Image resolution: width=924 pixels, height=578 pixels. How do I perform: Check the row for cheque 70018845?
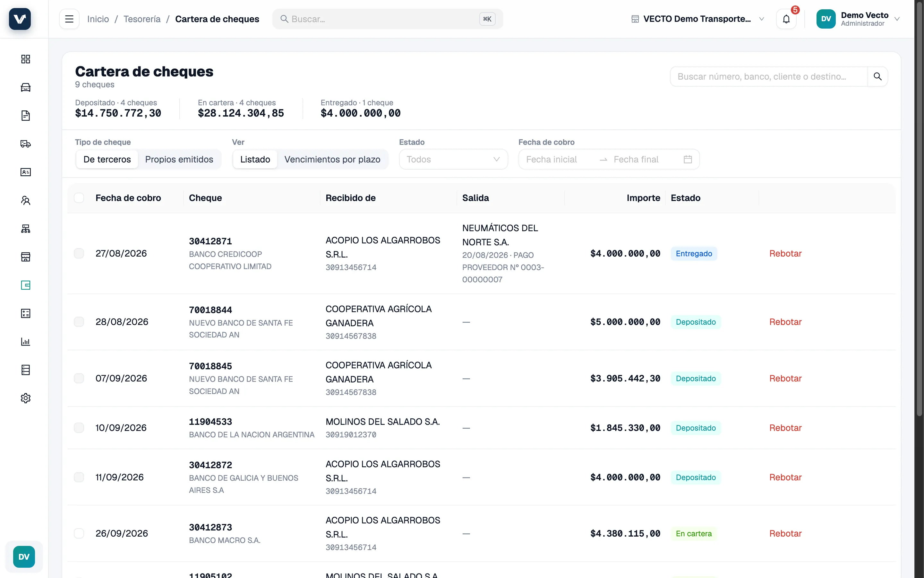click(x=79, y=378)
